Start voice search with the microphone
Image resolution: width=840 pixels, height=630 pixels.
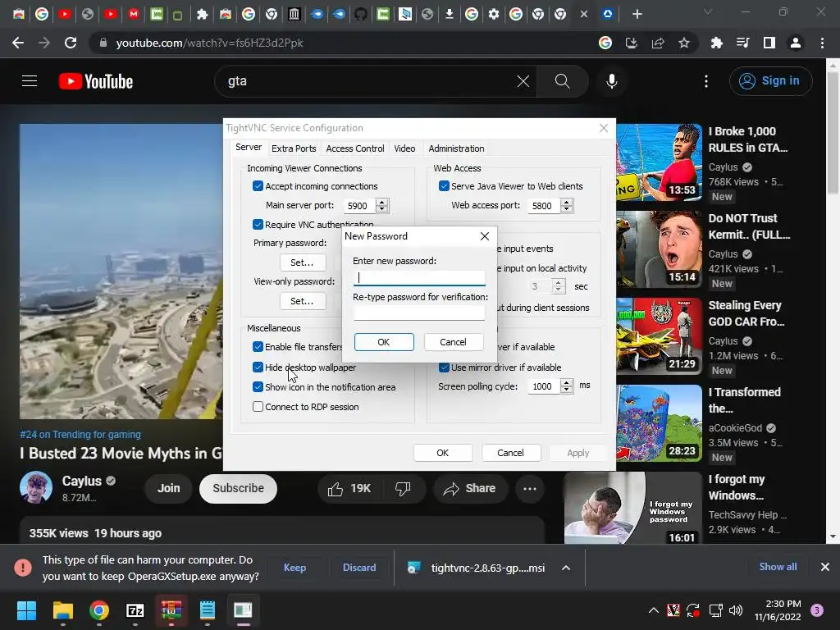coord(612,81)
